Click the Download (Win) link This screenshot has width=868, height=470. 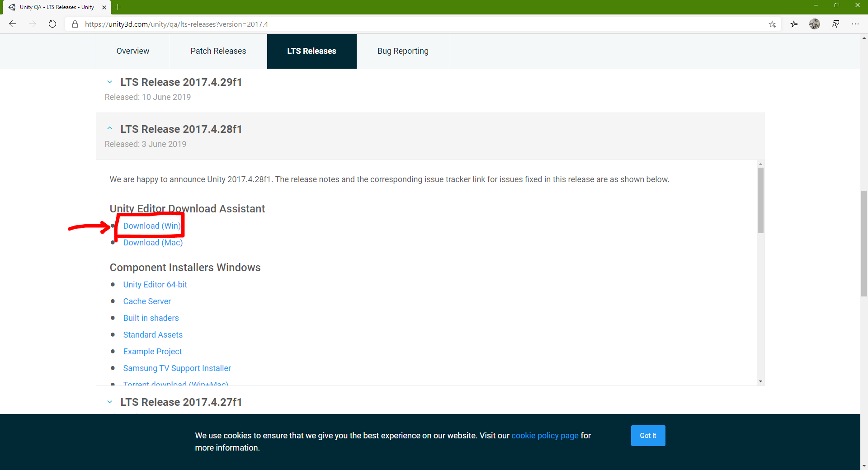click(x=152, y=226)
